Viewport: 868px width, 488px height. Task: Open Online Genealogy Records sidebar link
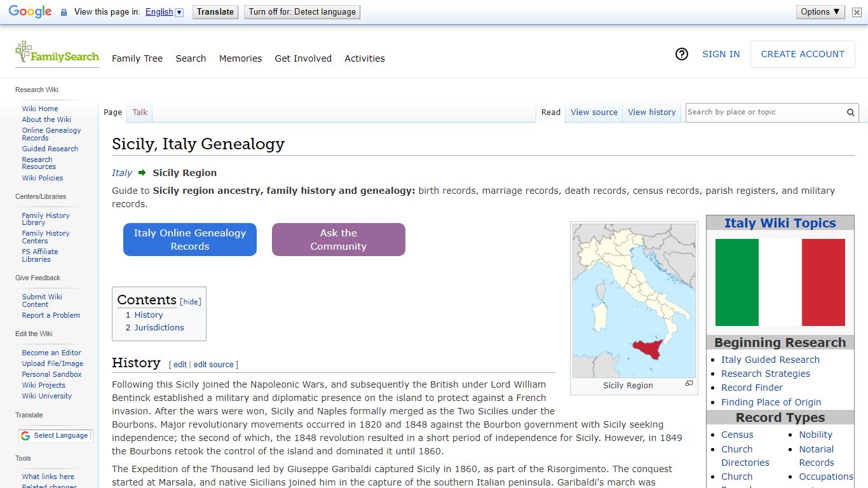point(51,134)
